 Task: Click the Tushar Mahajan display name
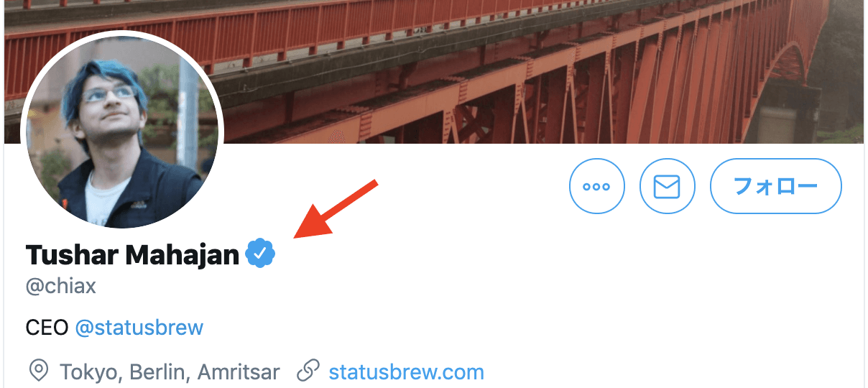[132, 255]
